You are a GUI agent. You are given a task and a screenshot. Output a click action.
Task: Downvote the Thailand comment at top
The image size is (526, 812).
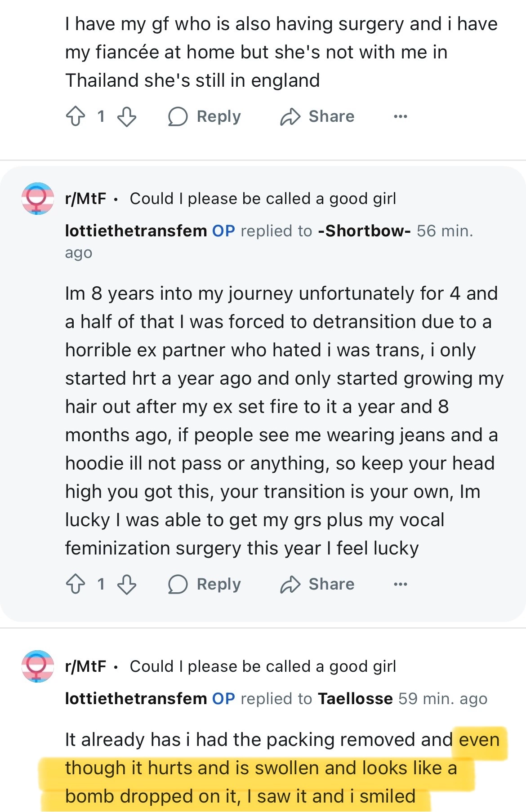tap(127, 116)
